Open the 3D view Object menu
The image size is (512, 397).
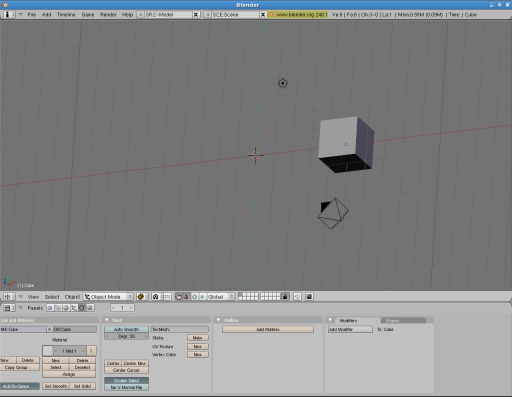(72, 297)
